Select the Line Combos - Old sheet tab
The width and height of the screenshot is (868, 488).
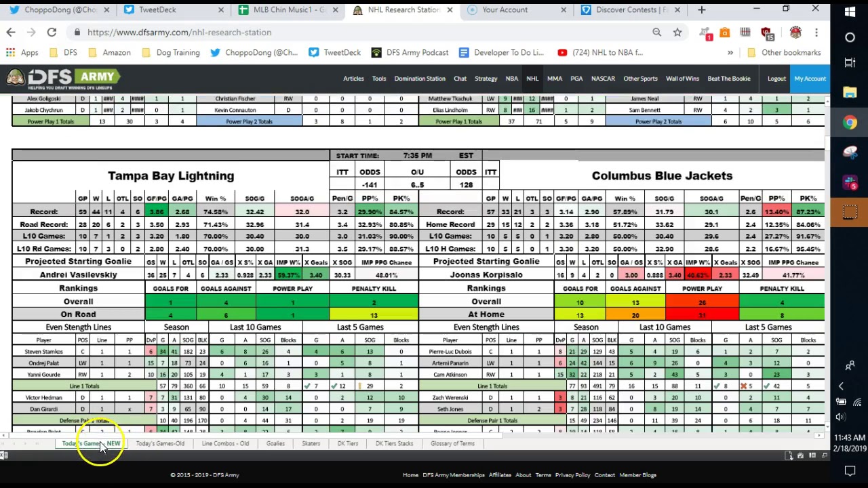[x=225, y=443]
